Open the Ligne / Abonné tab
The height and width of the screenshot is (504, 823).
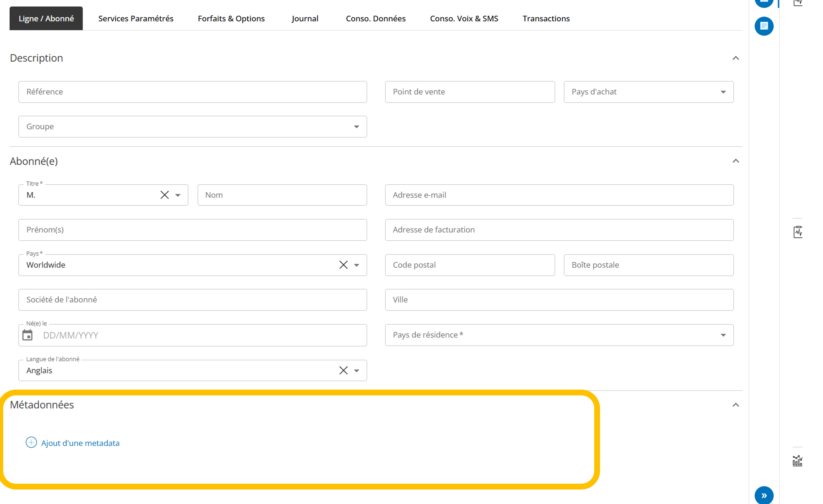[46, 18]
